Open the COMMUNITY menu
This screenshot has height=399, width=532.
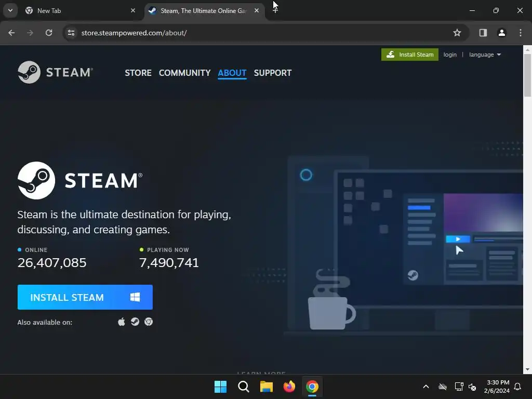coord(184,73)
